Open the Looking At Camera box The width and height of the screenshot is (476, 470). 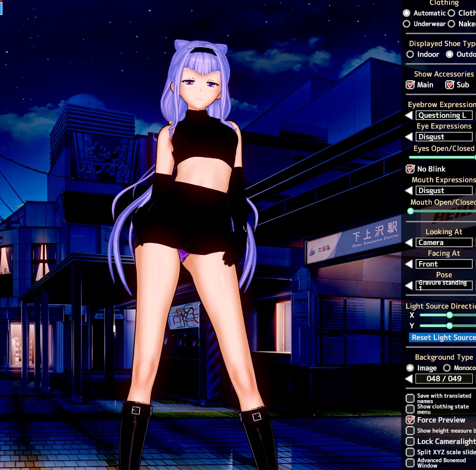tap(444, 242)
